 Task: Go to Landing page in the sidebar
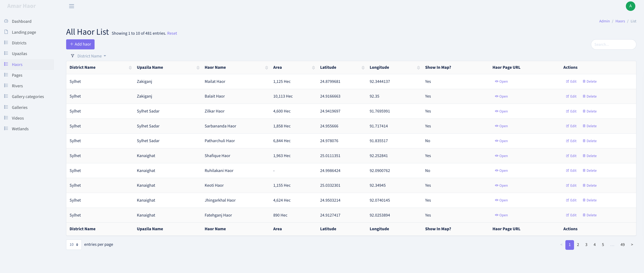point(24,32)
